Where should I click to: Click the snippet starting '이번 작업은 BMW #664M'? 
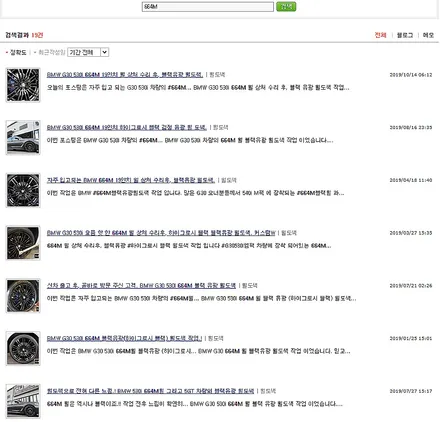(x=195, y=193)
